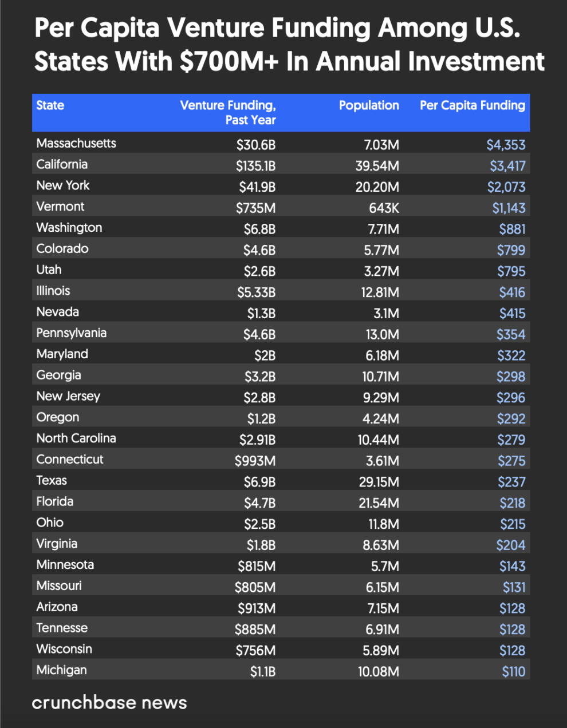Select the Connecticut row label

tap(70, 460)
